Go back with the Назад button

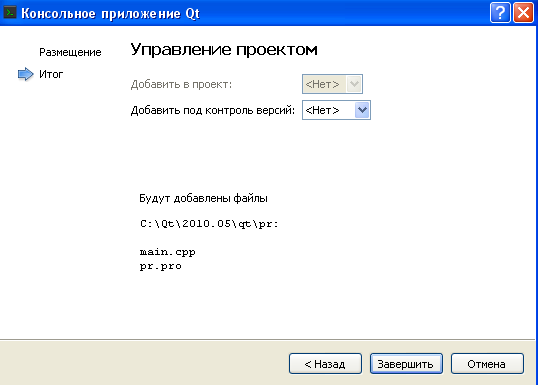pyautogui.click(x=325, y=364)
